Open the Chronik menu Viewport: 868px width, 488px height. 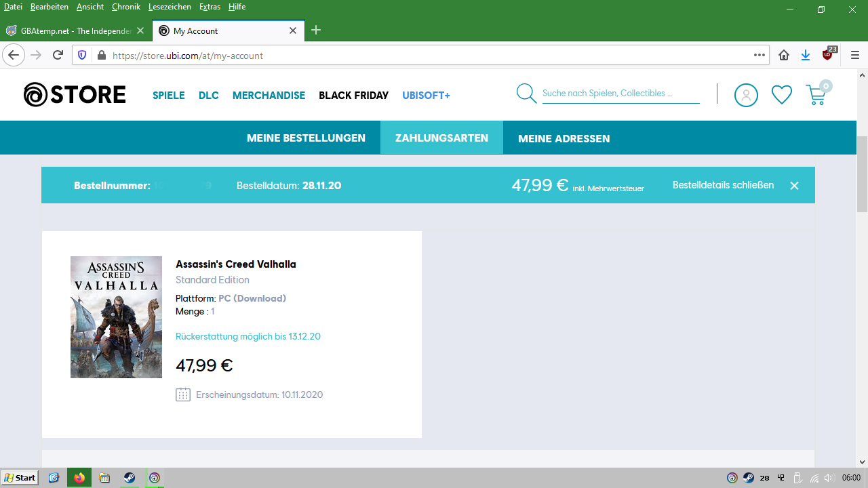tap(126, 7)
